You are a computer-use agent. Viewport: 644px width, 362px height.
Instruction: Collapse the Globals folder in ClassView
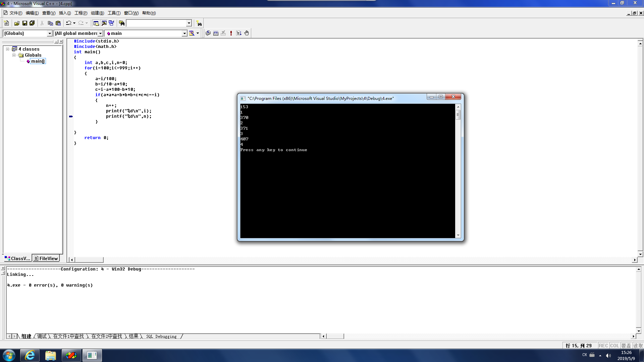tap(14, 55)
